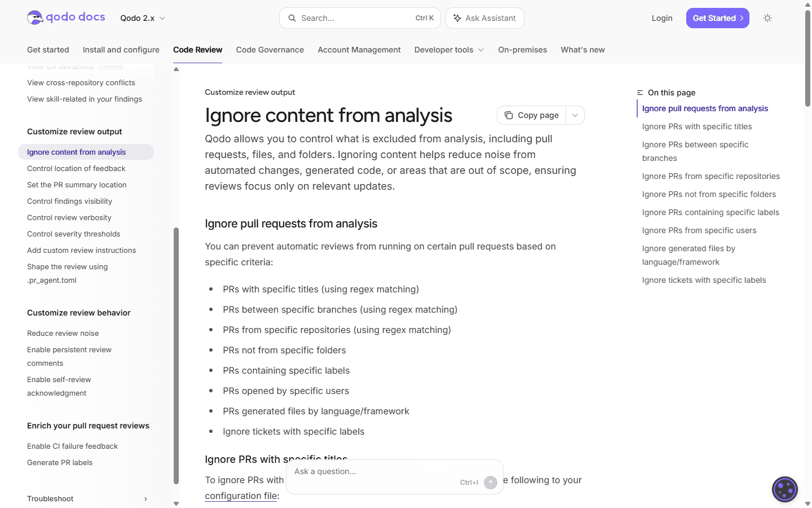The image size is (812, 508).
Task: Jump to Ignore PRs between specific branches
Action: tap(695, 151)
